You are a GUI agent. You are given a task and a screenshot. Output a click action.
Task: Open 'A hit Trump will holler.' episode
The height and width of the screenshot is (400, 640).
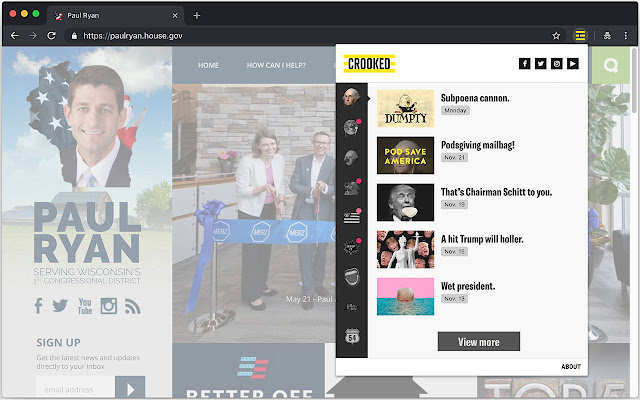click(482, 239)
